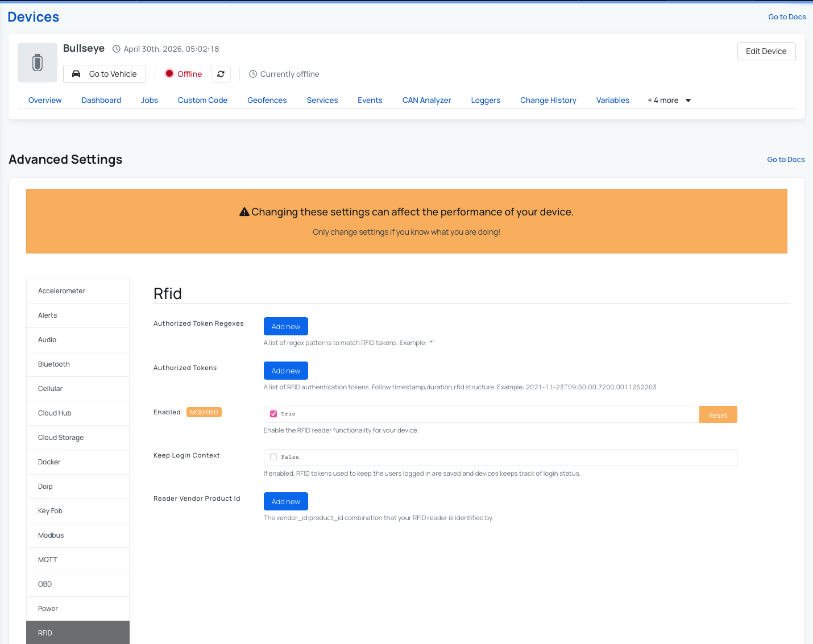The width and height of the screenshot is (813, 644).
Task: Click the clock icon beside Currently offline
Action: point(253,74)
